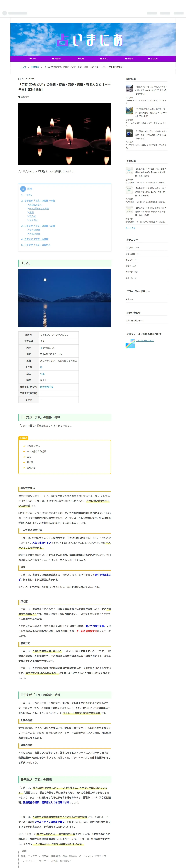Viewport: 186px width, 868px height.
Task: Open the お問い合わせフォーム contact link
Action: [135, 321]
